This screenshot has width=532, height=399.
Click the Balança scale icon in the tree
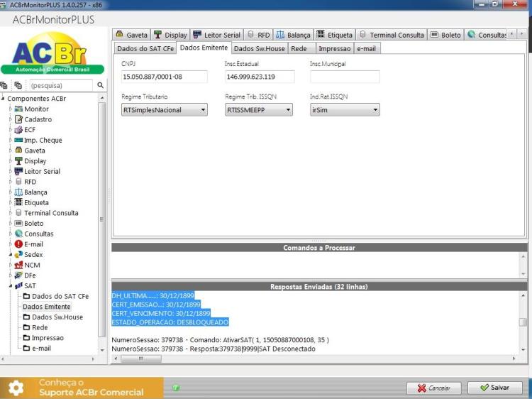[18, 192]
